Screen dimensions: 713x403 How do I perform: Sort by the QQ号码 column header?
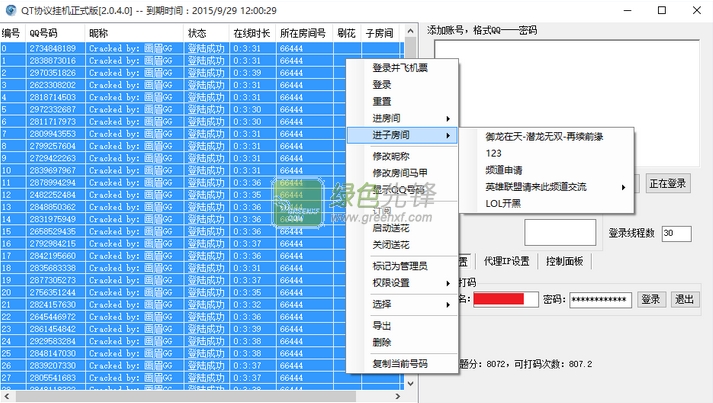click(55, 33)
